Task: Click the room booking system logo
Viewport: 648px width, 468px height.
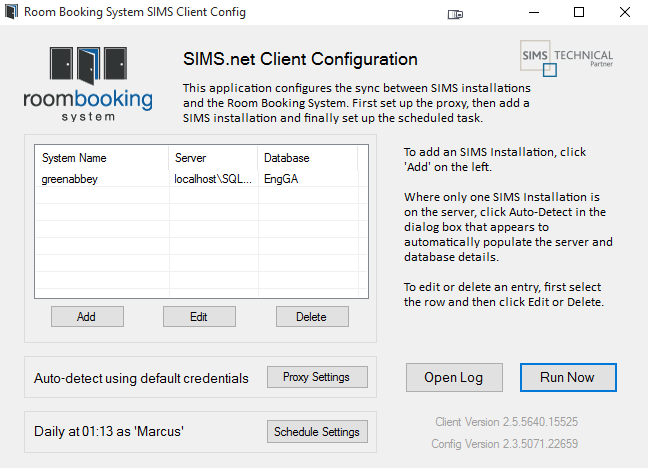Action: coord(88,84)
